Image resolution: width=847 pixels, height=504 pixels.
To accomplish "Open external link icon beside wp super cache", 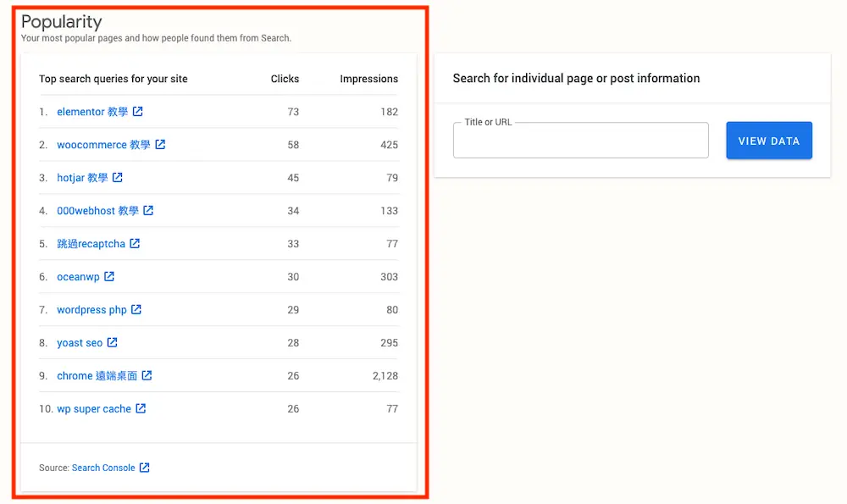I will point(141,407).
